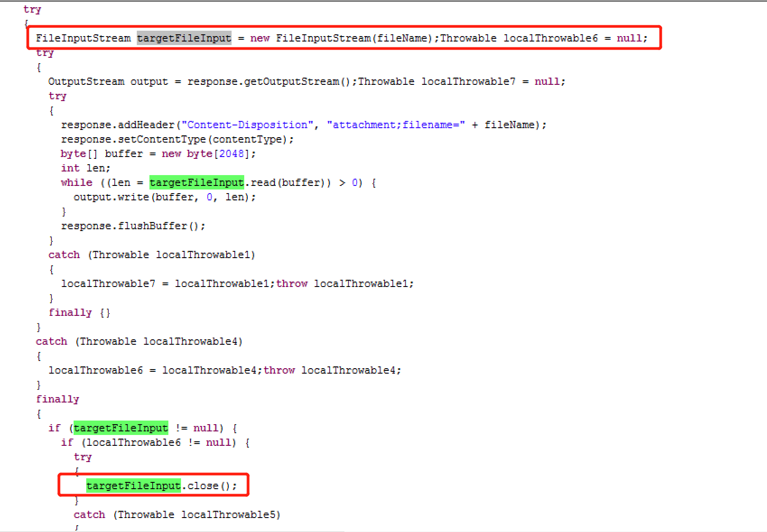The height and width of the screenshot is (532, 767).
Task: Click 'if (localThrowable6 != null)' line
Action: coord(156,443)
